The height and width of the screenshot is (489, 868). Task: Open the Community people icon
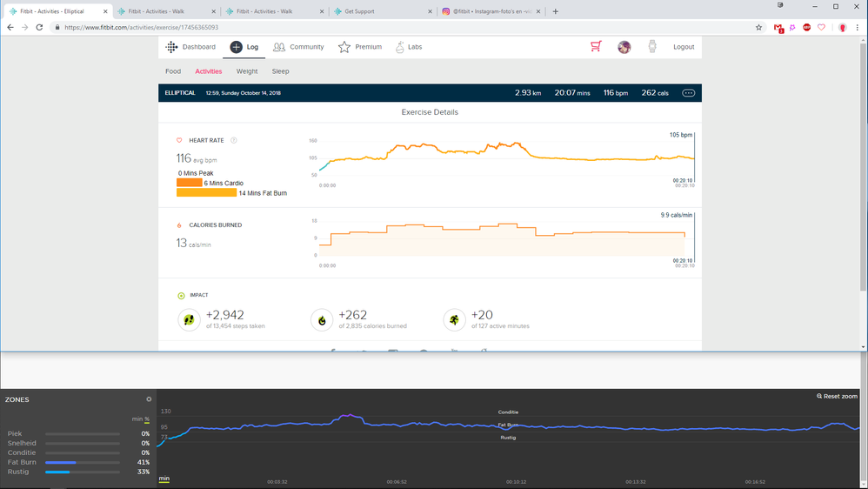tap(279, 47)
